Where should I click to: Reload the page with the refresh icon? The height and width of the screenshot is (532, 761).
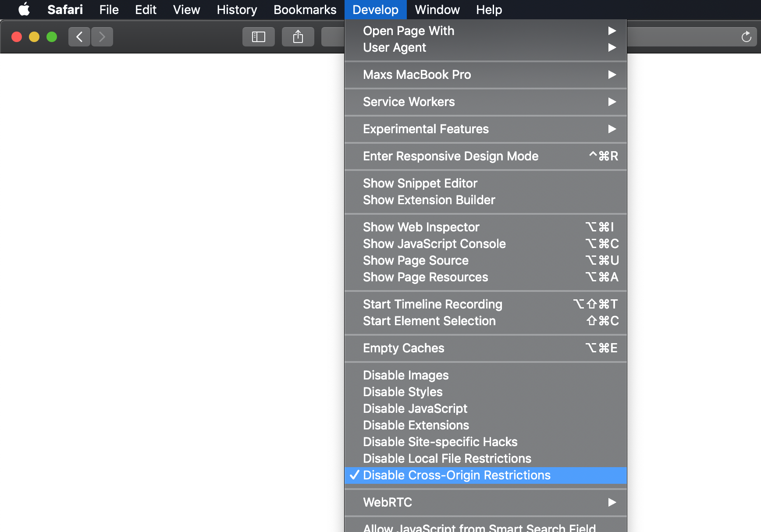click(746, 37)
